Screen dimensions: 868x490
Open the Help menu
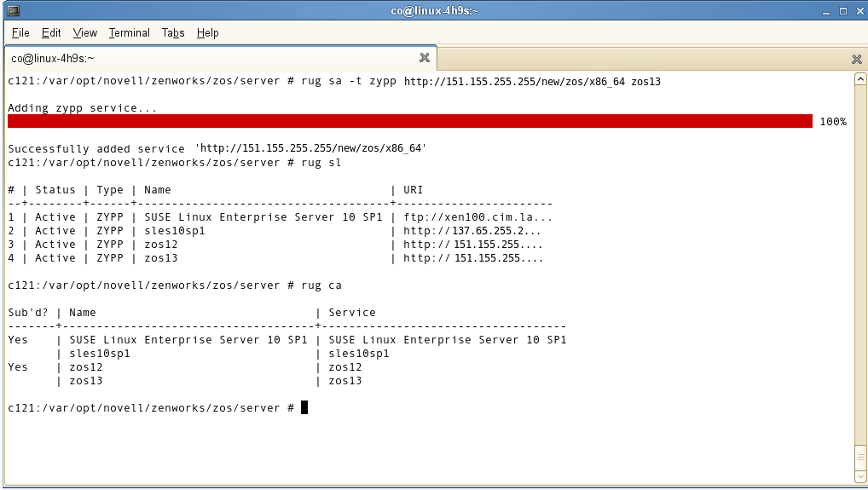point(207,33)
